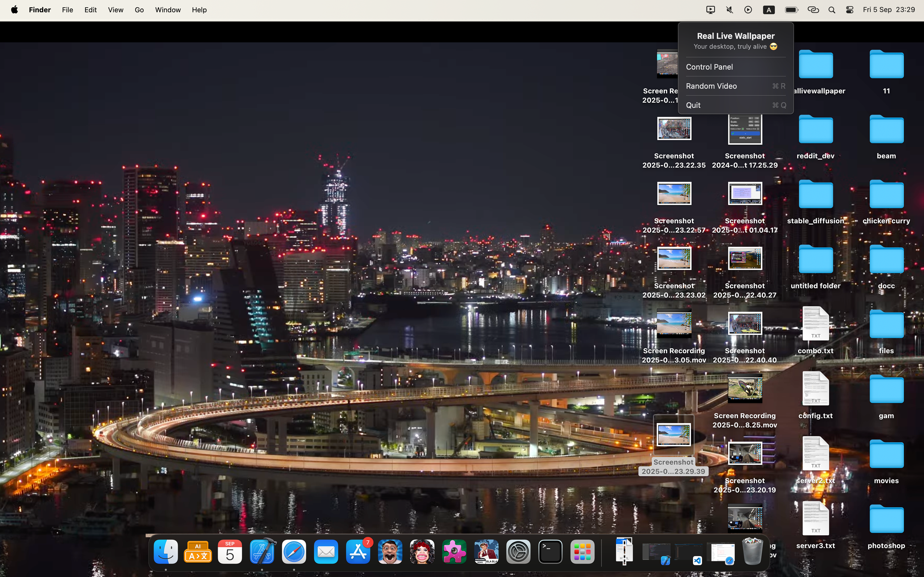Launch Terminal from the Dock

click(550, 551)
